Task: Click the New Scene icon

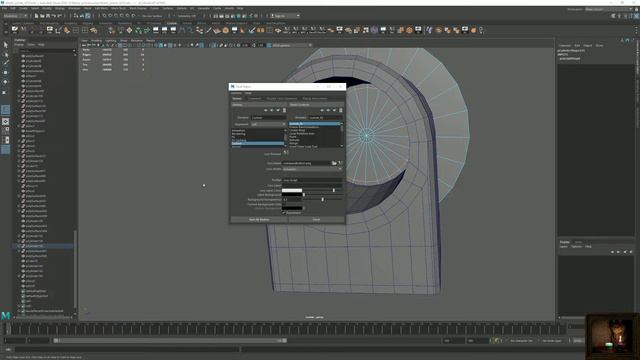Action: (x=36, y=16)
